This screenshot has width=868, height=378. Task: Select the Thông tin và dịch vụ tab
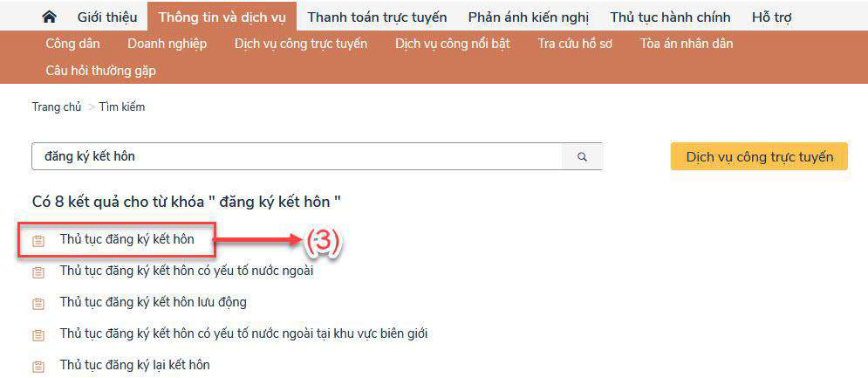point(222,17)
